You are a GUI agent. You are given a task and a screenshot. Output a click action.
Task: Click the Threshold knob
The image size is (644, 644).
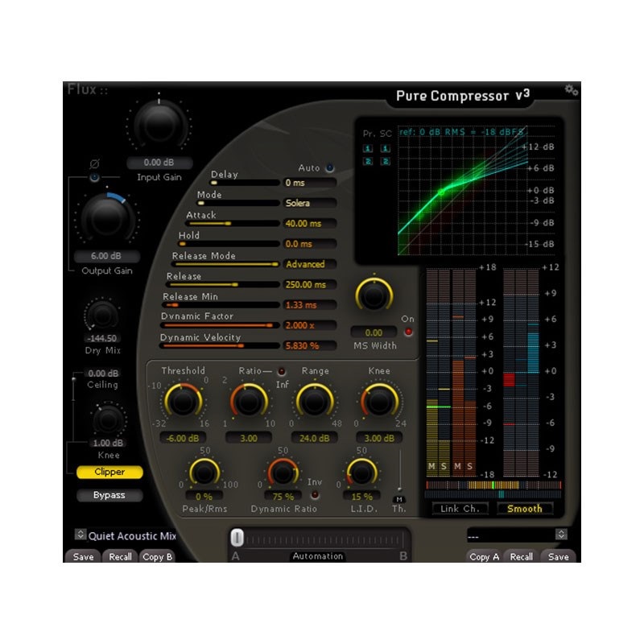tap(183, 402)
